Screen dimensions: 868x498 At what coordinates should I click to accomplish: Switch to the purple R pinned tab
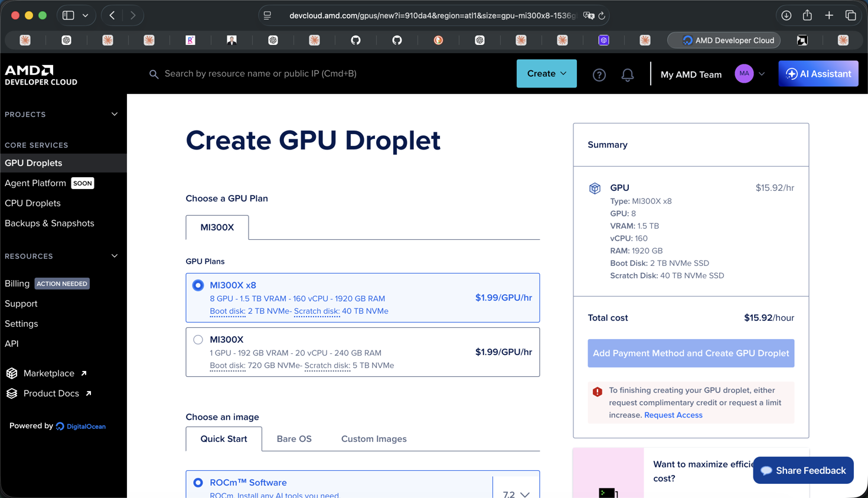pos(190,40)
